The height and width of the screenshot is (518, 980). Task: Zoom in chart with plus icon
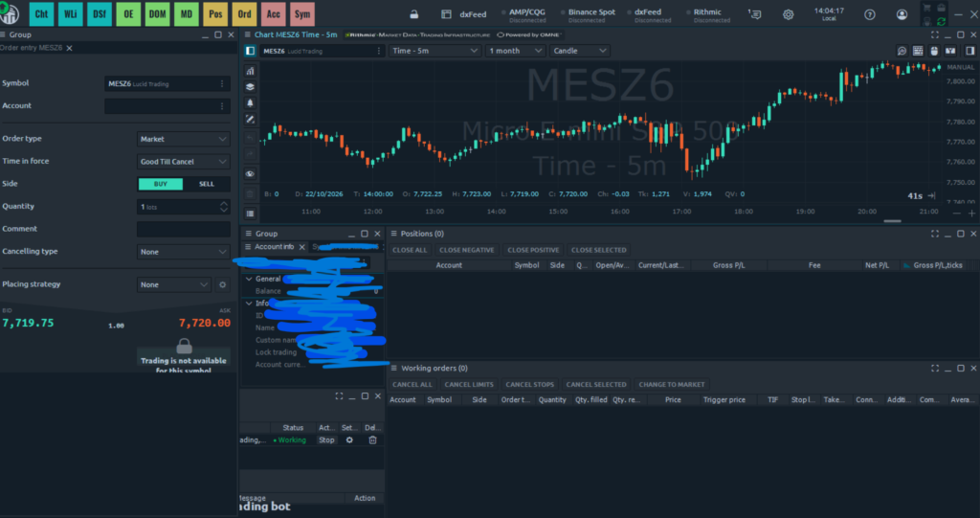(972, 214)
